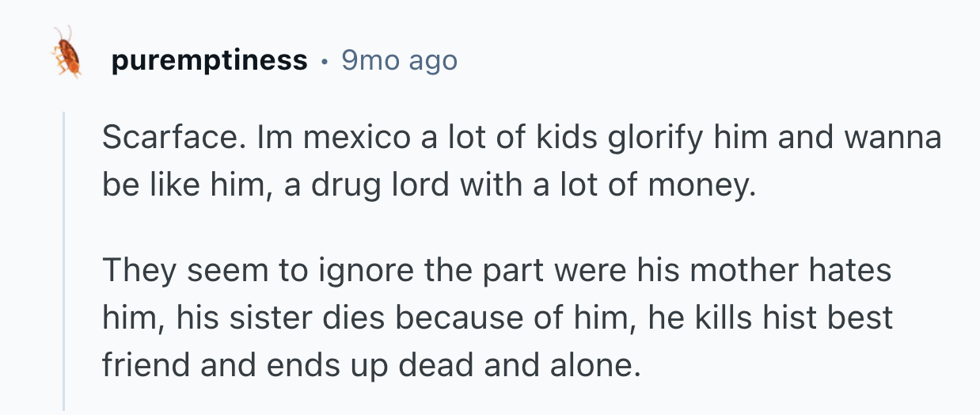The image size is (980, 415).
Task: Click the word "Scarface" in the comment
Action: click(167, 139)
